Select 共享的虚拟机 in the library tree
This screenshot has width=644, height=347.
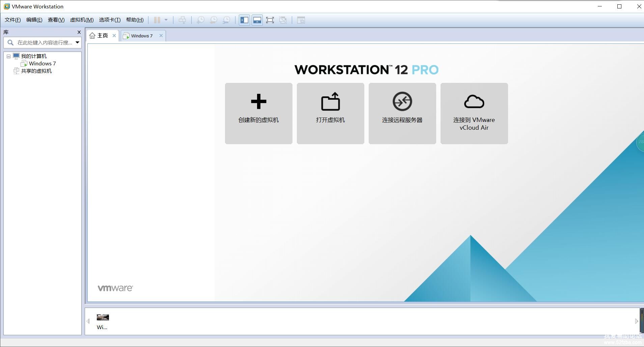(x=36, y=71)
